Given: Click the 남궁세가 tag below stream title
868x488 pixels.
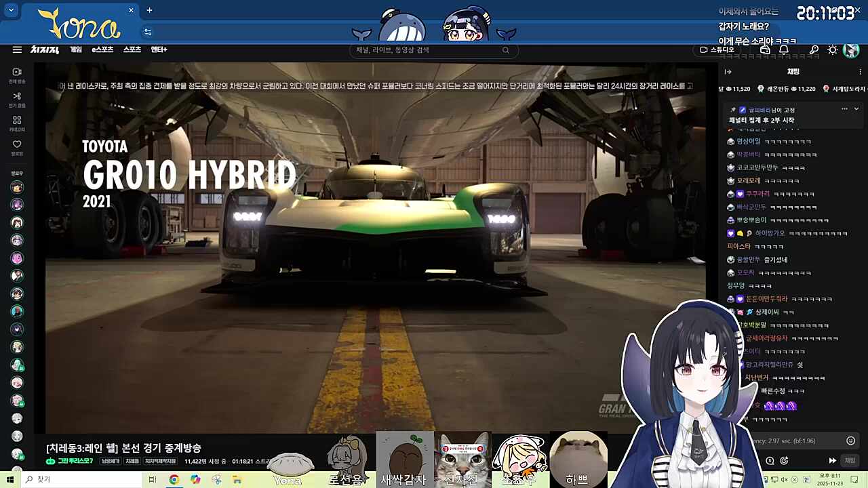Looking at the screenshot, I should [x=110, y=461].
